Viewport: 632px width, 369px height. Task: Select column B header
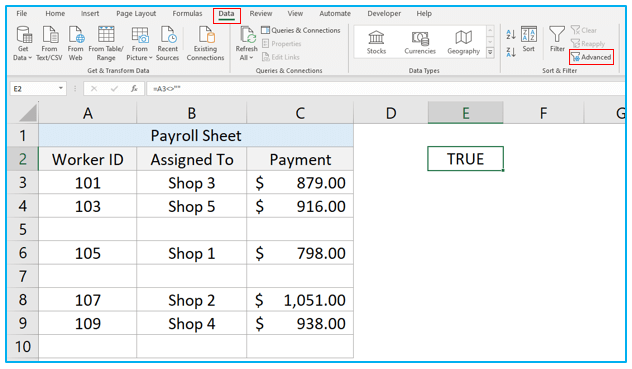point(191,113)
